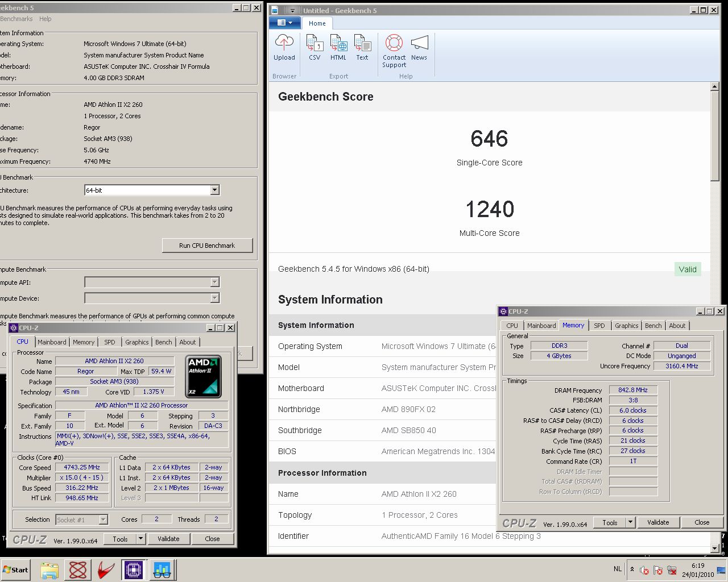Open About tab in left CPU-Z
728x582 pixels.
(188, 342)
